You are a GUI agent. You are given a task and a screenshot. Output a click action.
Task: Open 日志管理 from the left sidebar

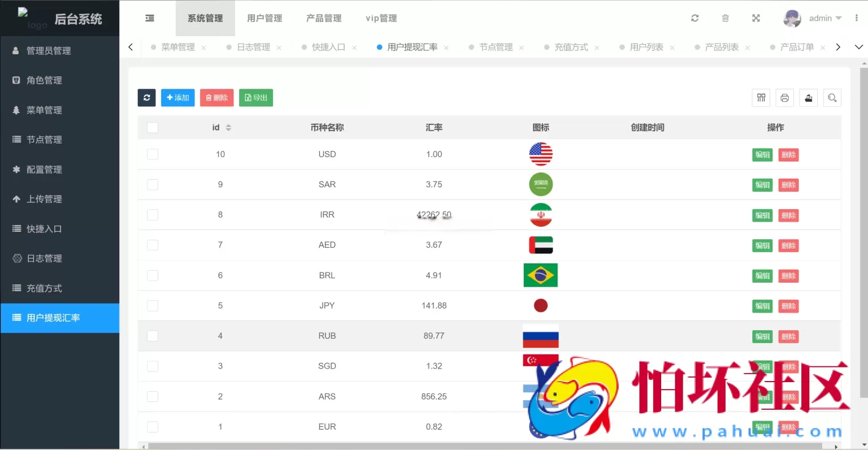coord(45,258)
